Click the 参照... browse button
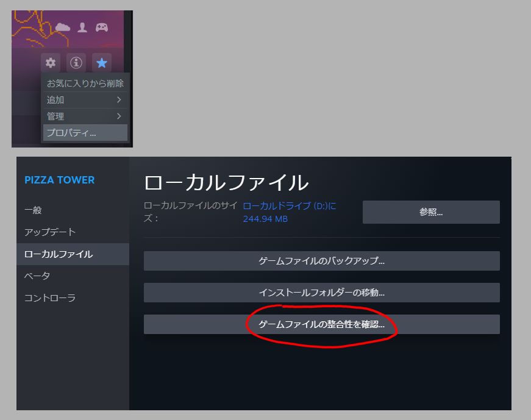The width and height of the screenshot is (531, 420). [431, 212]
